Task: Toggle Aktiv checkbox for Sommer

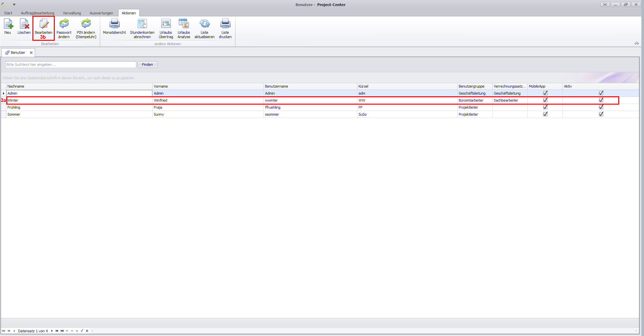Action: tap(601, 114)
